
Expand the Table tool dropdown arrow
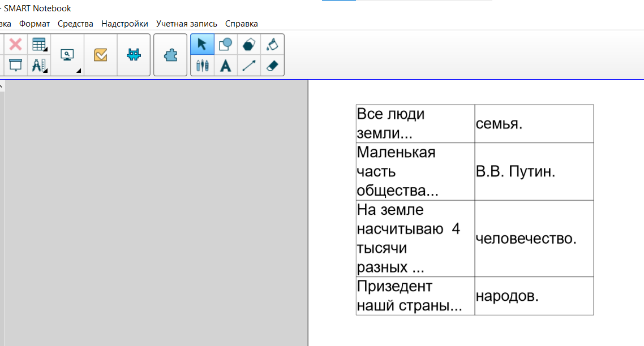[x=46, y=50]
